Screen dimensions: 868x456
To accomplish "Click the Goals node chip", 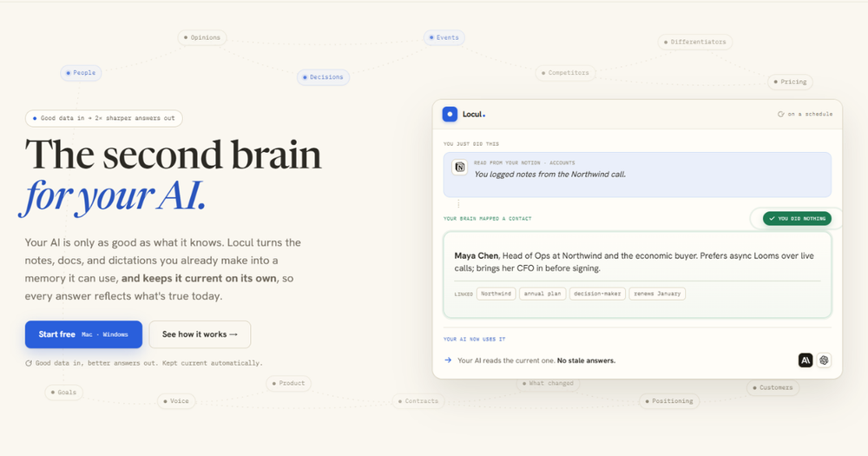I will pos(63,393).
